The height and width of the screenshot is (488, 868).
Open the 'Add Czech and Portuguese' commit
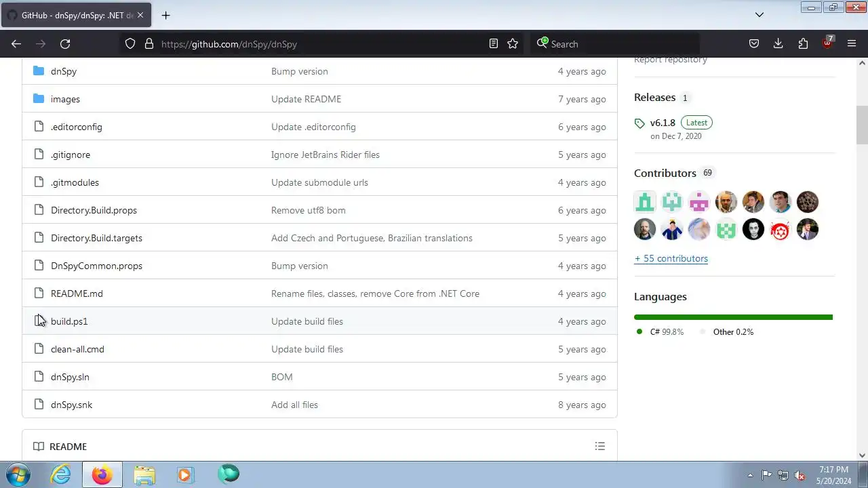click(372, 238)
